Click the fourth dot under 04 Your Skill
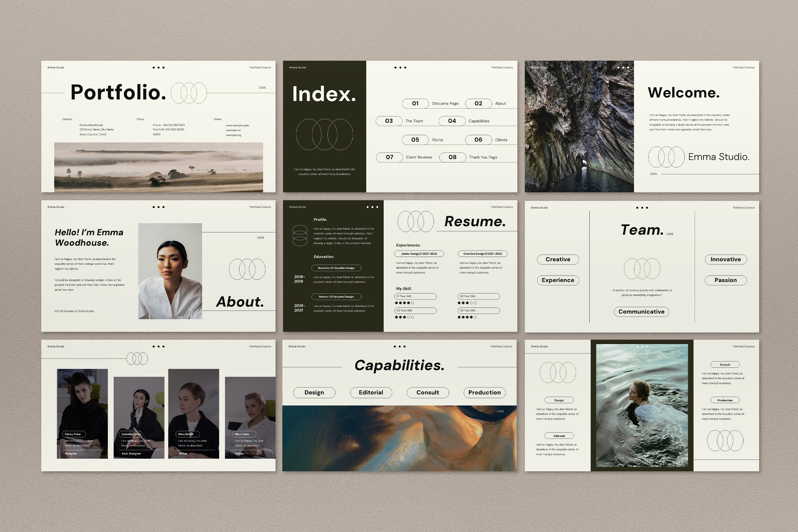 click(x=471, y=317)
